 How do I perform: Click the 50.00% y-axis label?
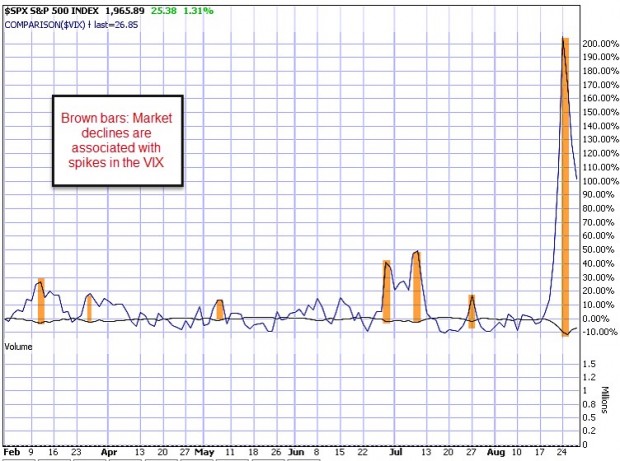[x=601, y=250]
